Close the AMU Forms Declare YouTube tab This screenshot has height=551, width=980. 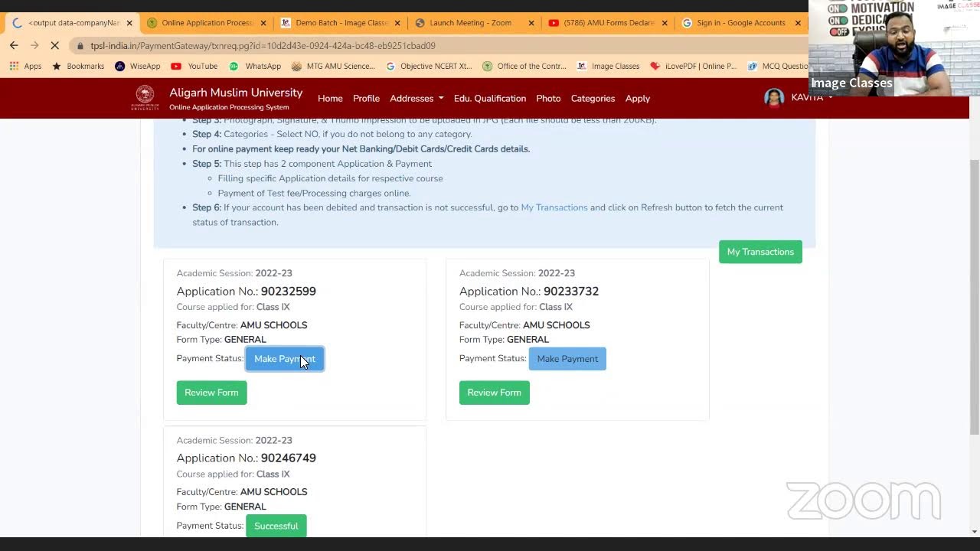(x=665, y=23)
